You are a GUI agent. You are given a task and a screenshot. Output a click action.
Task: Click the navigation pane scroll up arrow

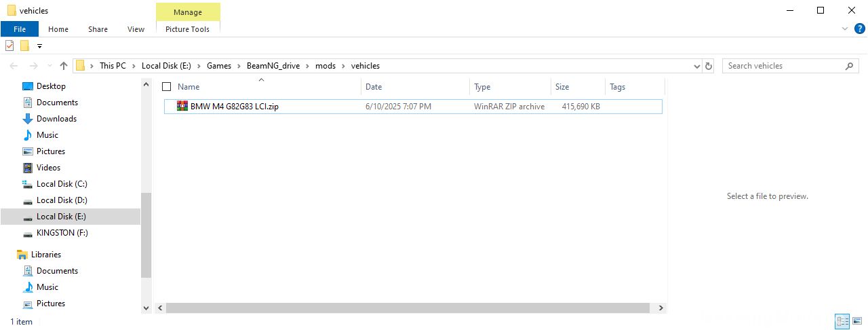coord(146,84)
